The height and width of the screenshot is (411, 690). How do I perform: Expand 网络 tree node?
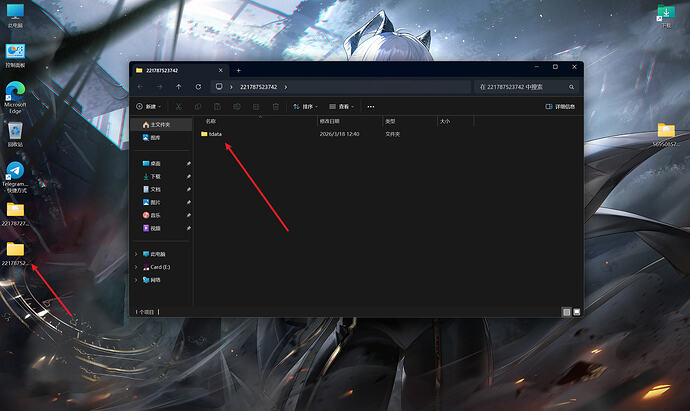coord(136,280)
